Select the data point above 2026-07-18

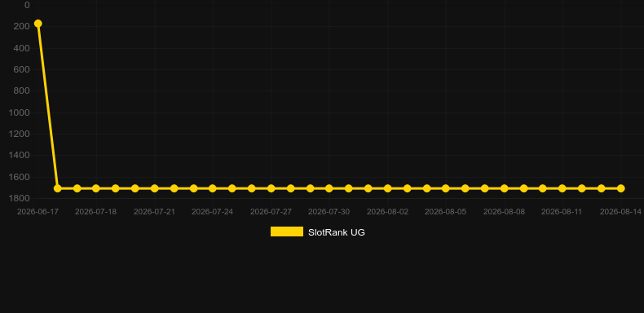95,188
